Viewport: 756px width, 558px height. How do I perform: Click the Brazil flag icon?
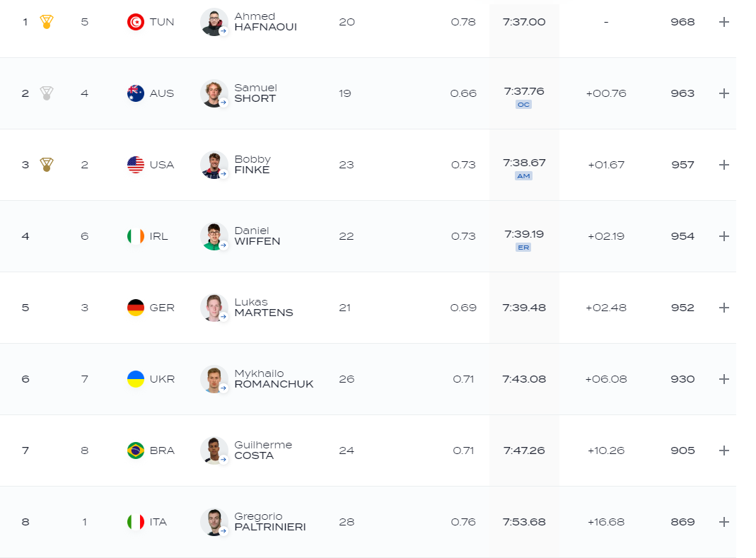(136, 451)
